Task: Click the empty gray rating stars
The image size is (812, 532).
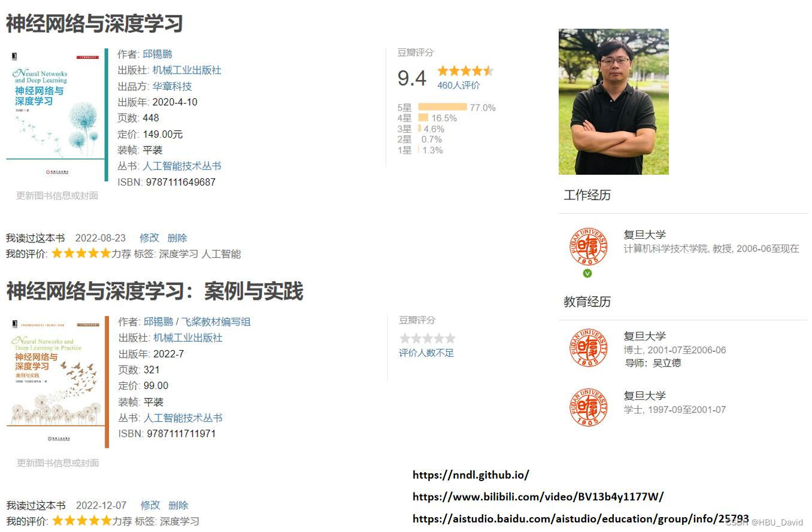Action: pyautogui.click(x=428, y=338)
